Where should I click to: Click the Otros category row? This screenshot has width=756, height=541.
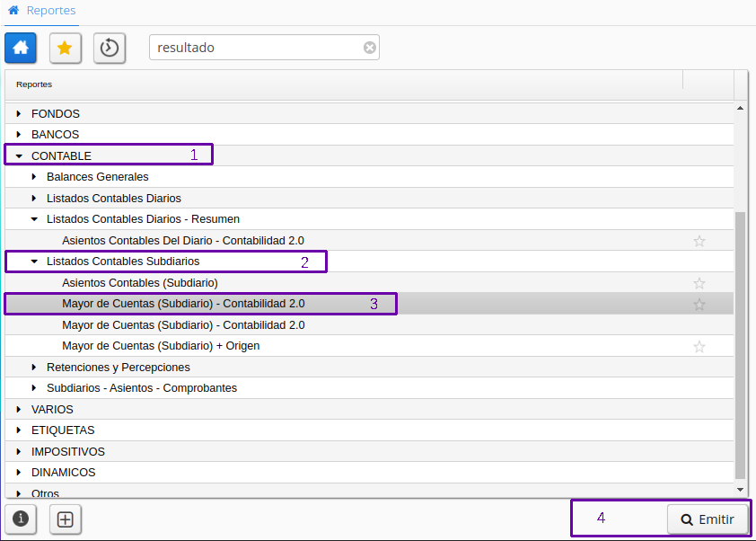pyautogui.click(x=369, y=492)
